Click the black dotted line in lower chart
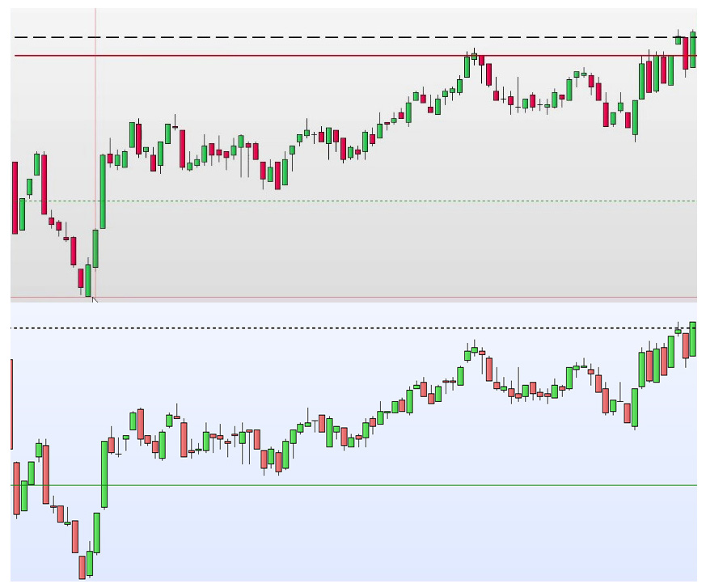Image resolution: width=706 pixels, height=588 pixels. tap(323, 328)
